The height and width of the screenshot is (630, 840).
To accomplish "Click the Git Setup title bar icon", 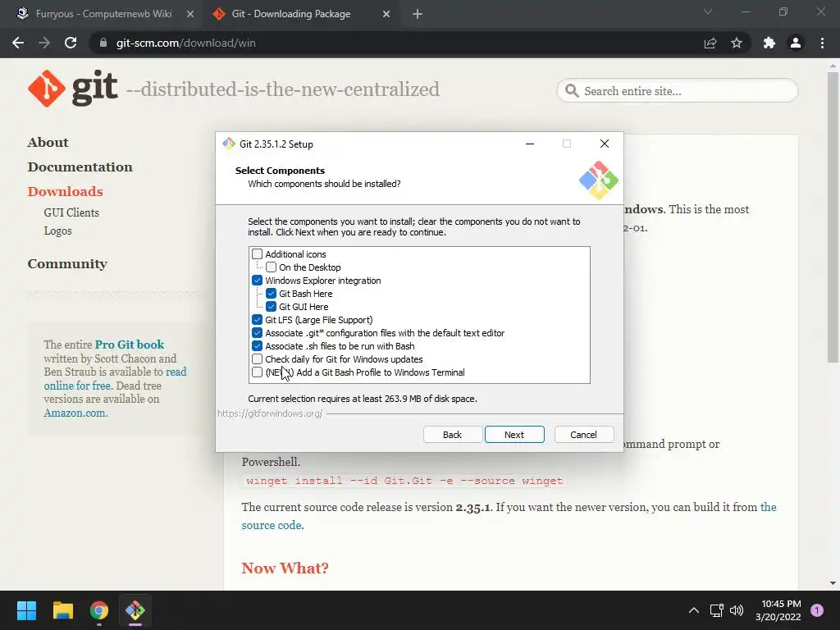I will (229, 144).
